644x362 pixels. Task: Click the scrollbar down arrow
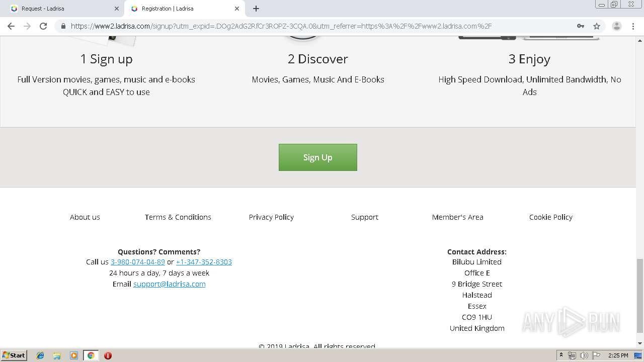click(640, 343)
